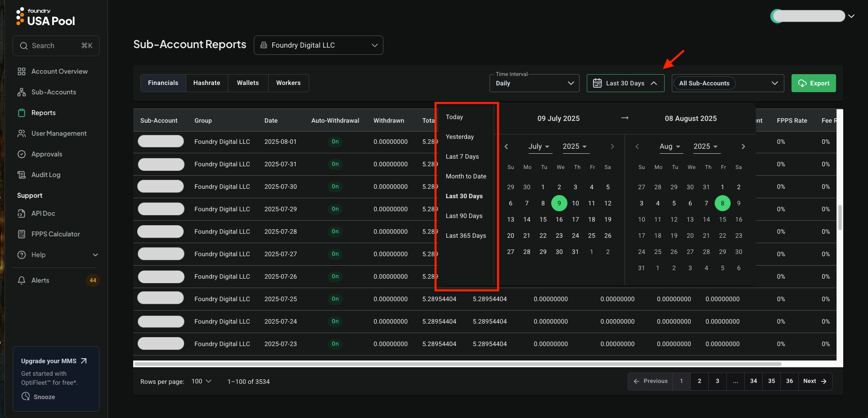Click the Sub-Accounts hierarchy icon in sidebar
The width and height of the screenshot is (868, 418).
21,92
